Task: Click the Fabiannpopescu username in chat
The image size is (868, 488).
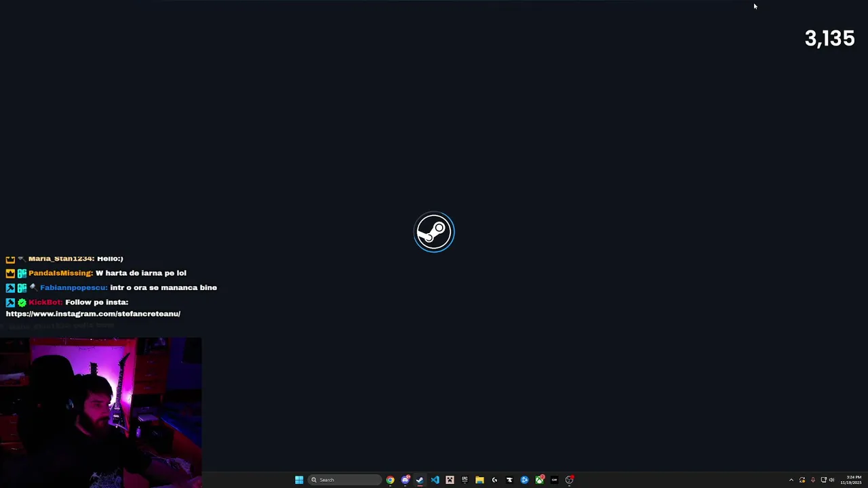Action: (73, 287)
